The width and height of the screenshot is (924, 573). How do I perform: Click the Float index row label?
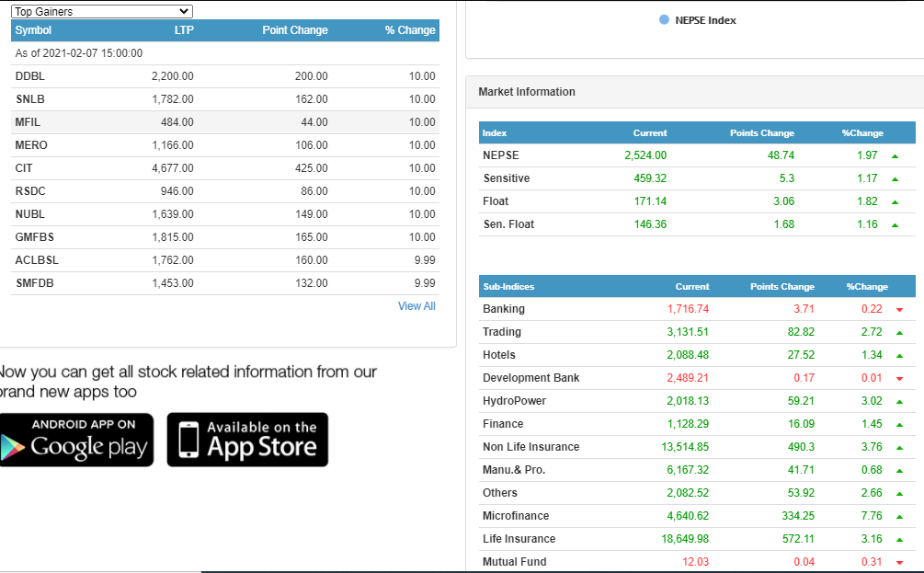pos(496,201)
